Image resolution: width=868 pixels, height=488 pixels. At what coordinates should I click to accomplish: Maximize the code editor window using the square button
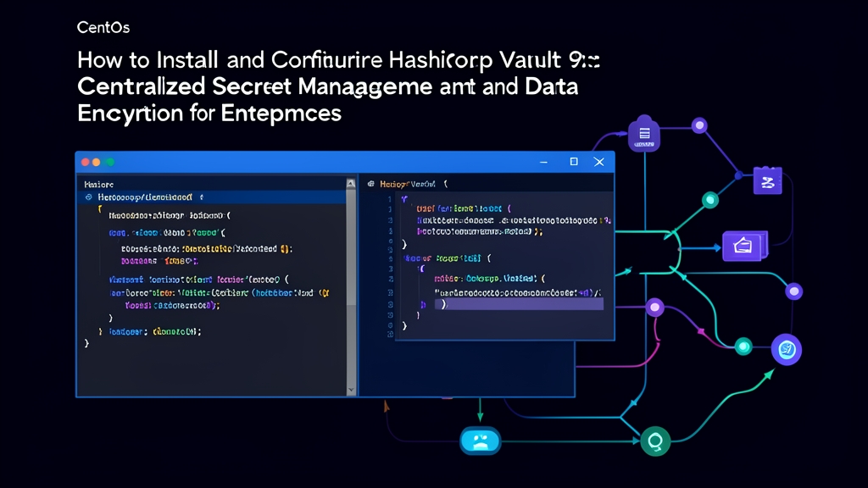coord(574,162)
